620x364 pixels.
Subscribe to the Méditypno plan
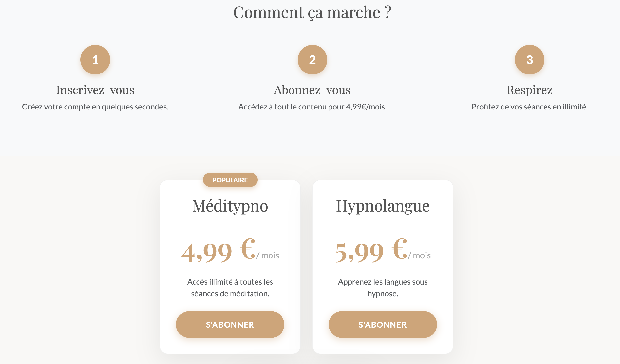pos(230,324)
